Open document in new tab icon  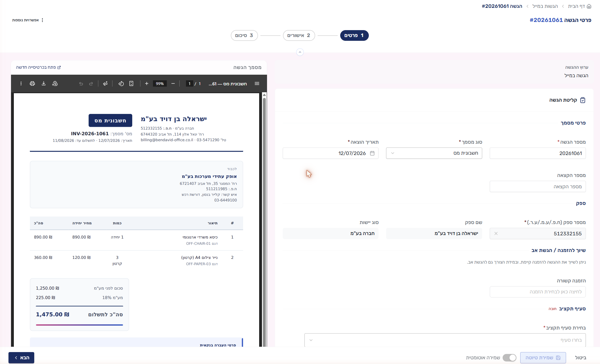click(x=59, y=67)
